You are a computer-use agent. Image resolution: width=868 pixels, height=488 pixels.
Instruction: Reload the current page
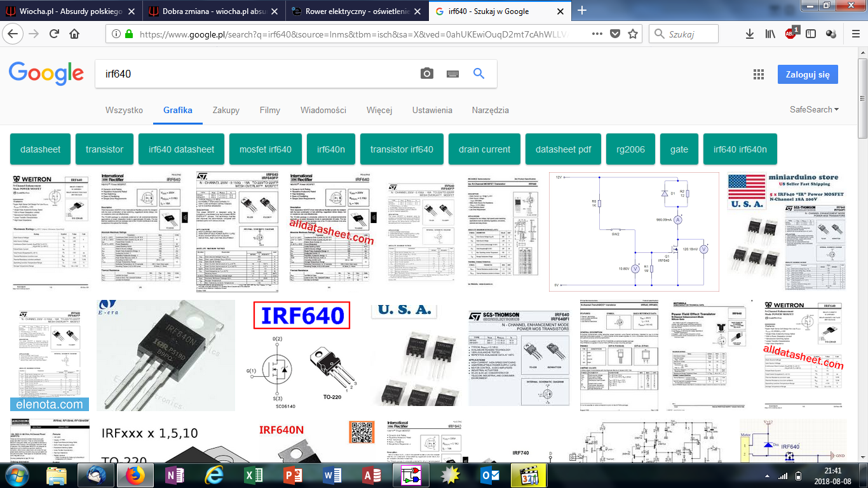55,34
